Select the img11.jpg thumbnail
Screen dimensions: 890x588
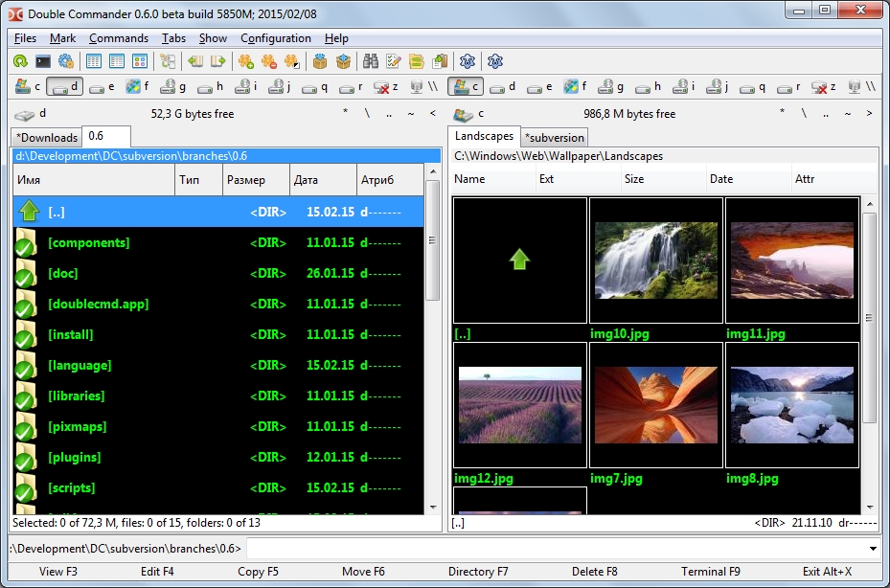click(x=791, y=260)
